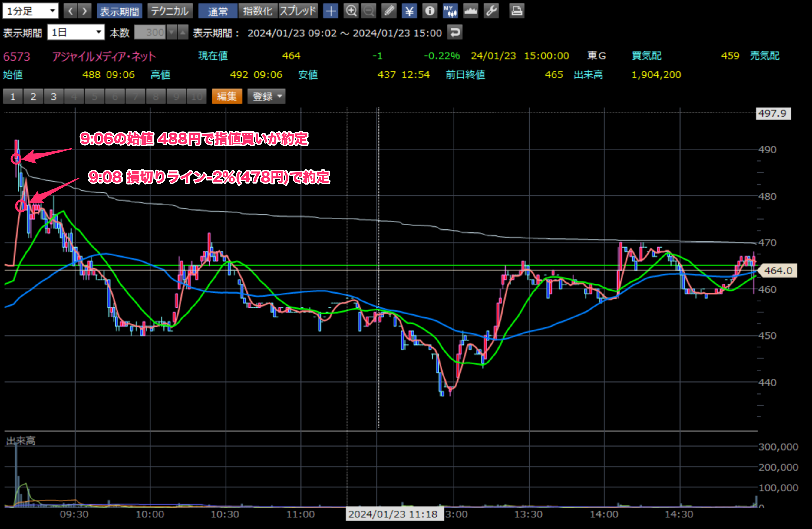The height and width of the screenshot is (529, 812).
Task: Click the printer icon
Action: click(517, 11)
